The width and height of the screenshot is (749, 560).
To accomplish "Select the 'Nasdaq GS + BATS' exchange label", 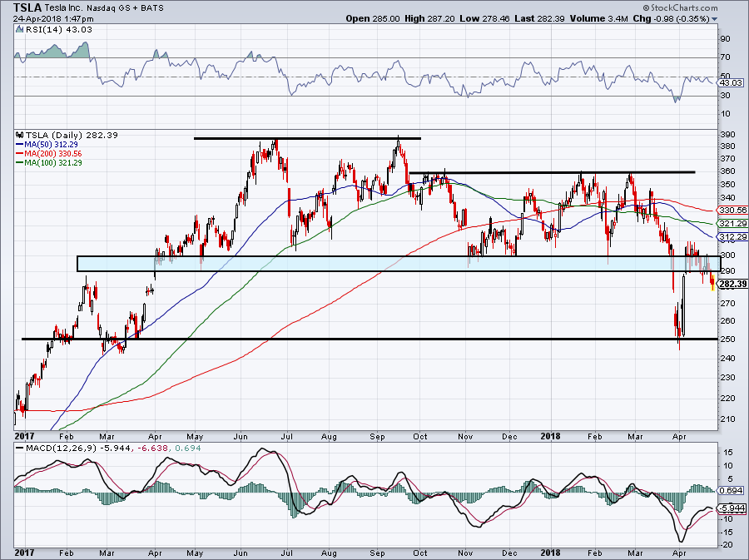I will 125,8.
